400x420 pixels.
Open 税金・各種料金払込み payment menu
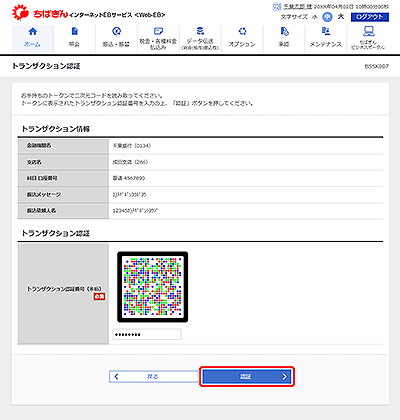158,39
